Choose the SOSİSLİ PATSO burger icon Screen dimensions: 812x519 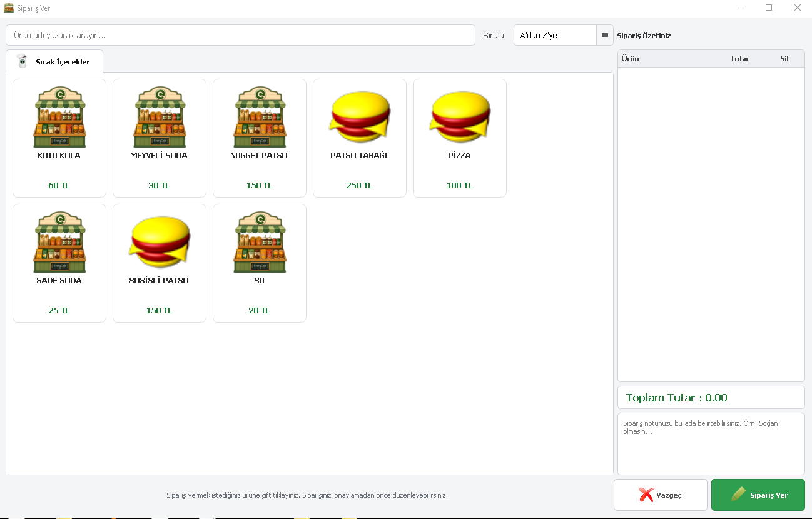[x=160, y=242]
